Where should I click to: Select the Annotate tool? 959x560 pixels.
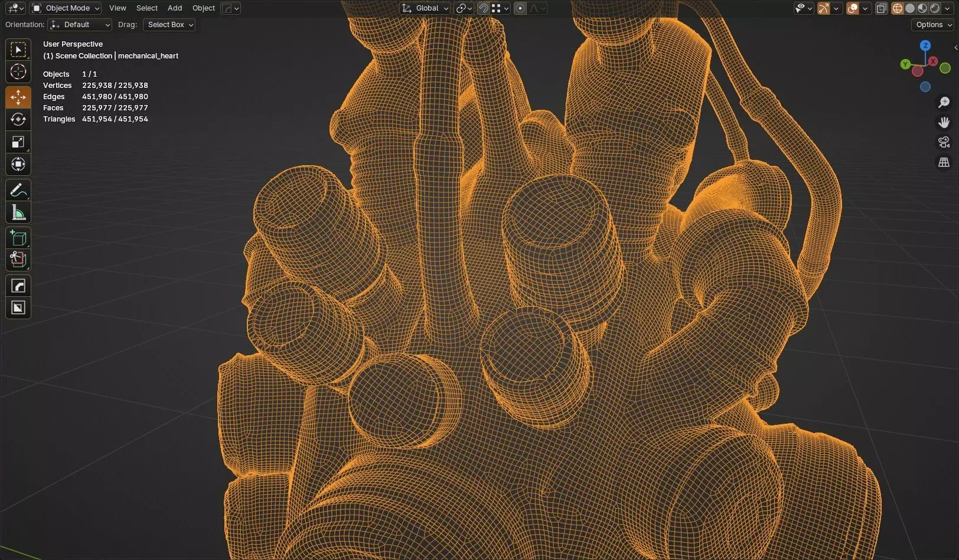[x=18, y=191]
